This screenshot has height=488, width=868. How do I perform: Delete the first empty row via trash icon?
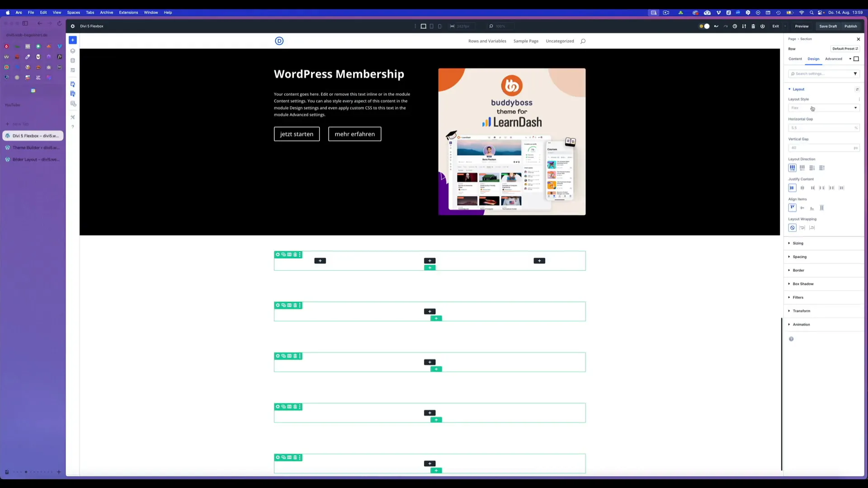click(295, 255)
